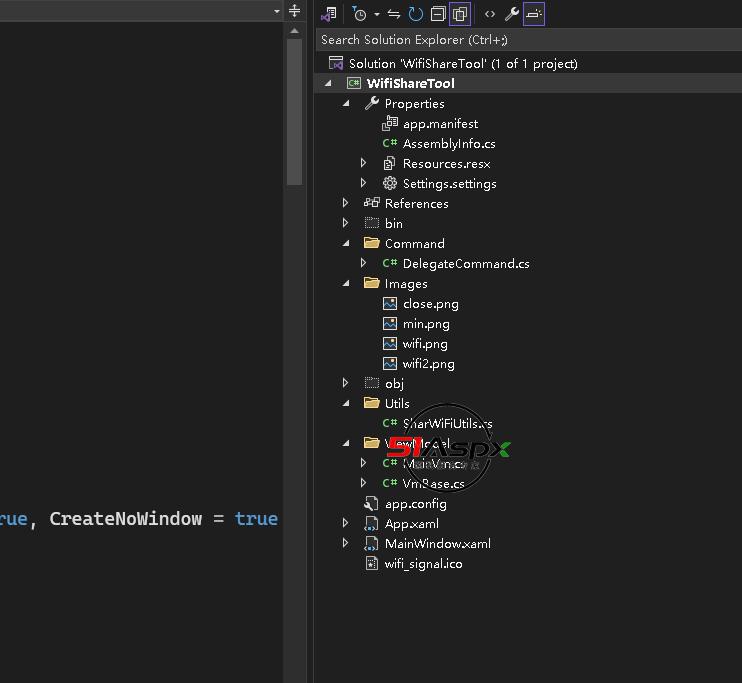
Task: Collapse the WifiShareTool project node
Action: (328, 84)
